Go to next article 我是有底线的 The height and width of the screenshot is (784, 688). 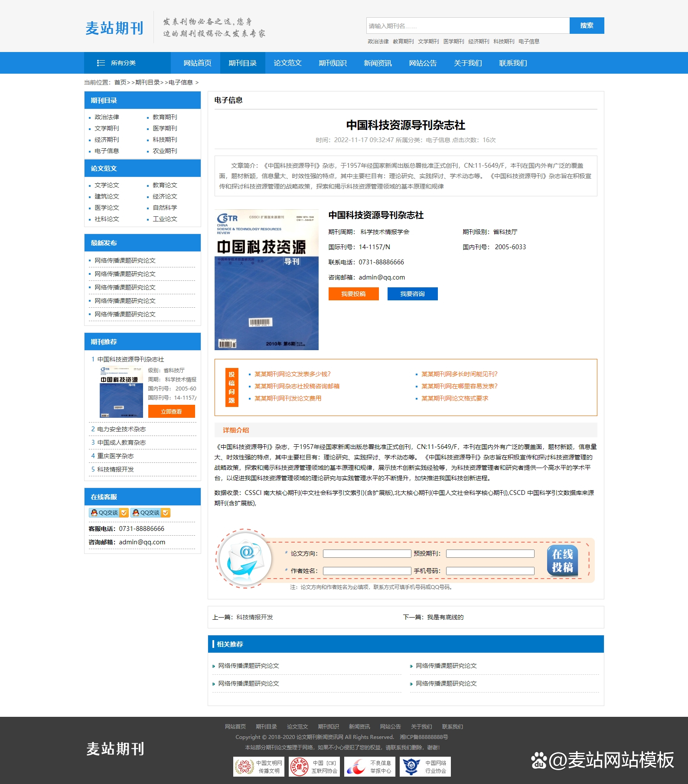tap(445, 617)
